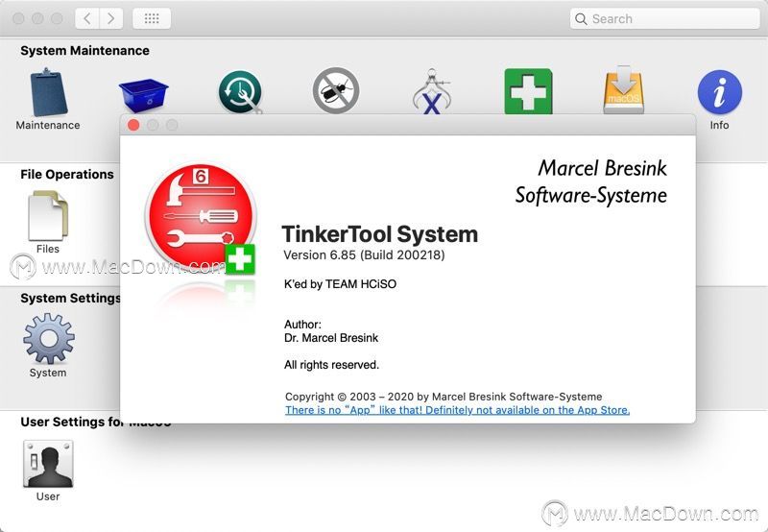Screen dimensions: 768x532
Task: Click the 'File Operations' heading
Action: (x=67, y=175)
